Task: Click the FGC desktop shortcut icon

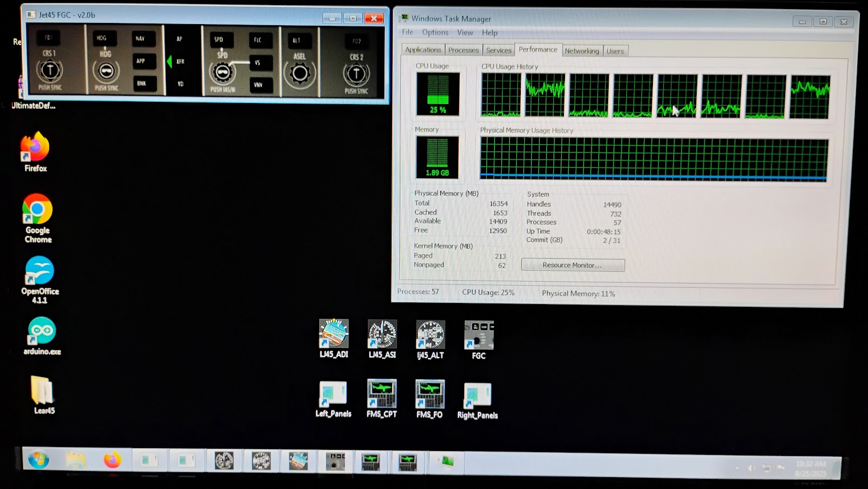Action: (x=479, y=336)
